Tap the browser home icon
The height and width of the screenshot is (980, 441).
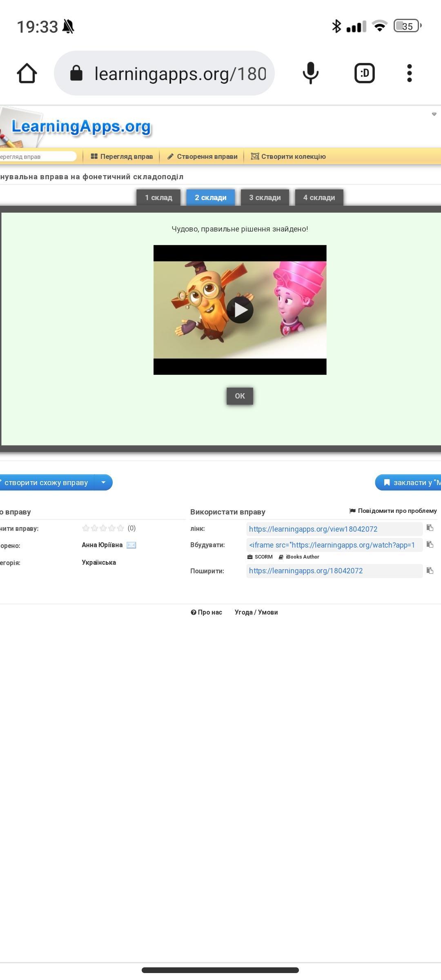pos(27,73)
